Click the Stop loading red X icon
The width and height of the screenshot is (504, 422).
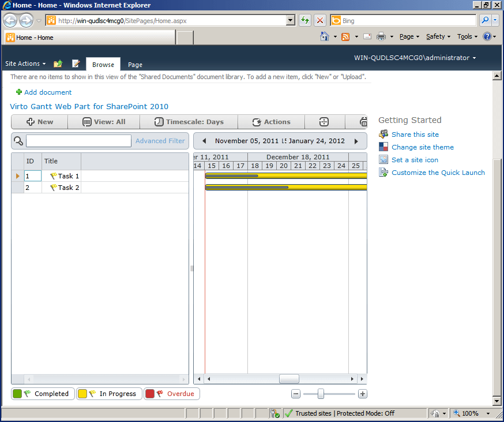[320, 21]
